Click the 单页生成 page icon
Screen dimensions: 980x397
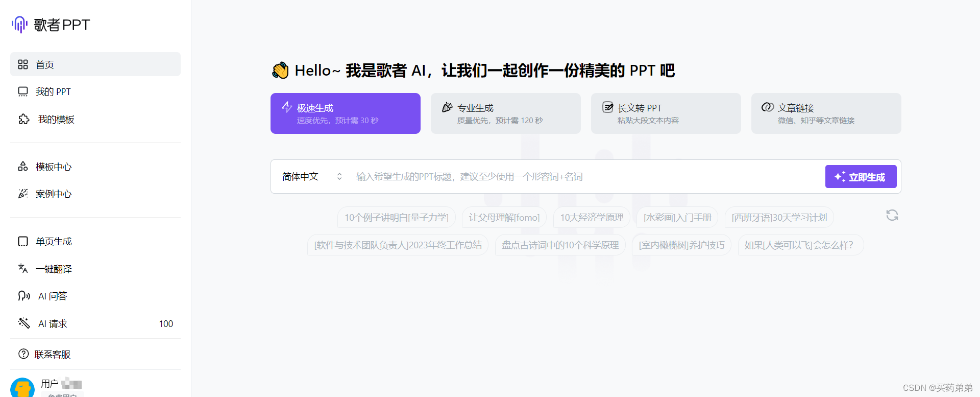(x=23, y=241)
